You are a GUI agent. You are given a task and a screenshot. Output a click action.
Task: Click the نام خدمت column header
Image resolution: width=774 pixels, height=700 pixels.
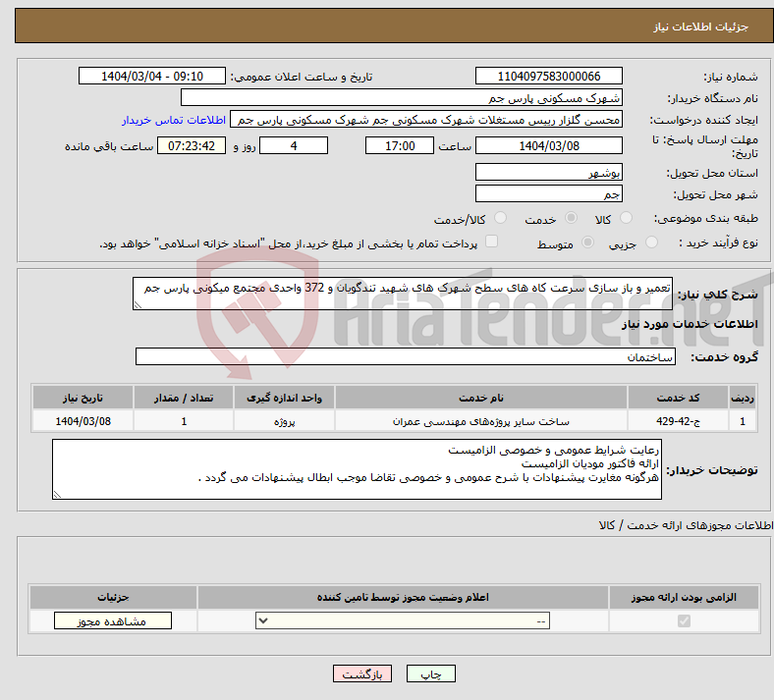point(480,398)
